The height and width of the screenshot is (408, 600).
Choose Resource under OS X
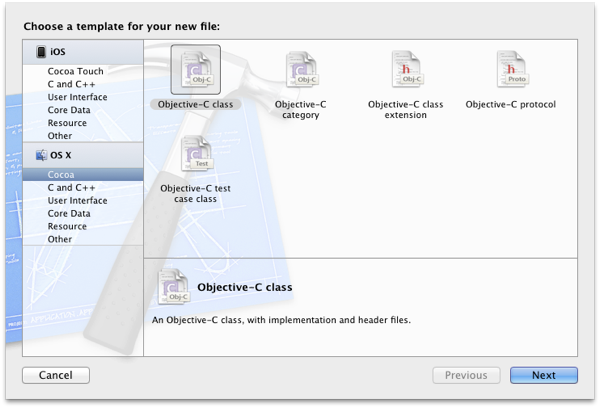coord(67,226)
